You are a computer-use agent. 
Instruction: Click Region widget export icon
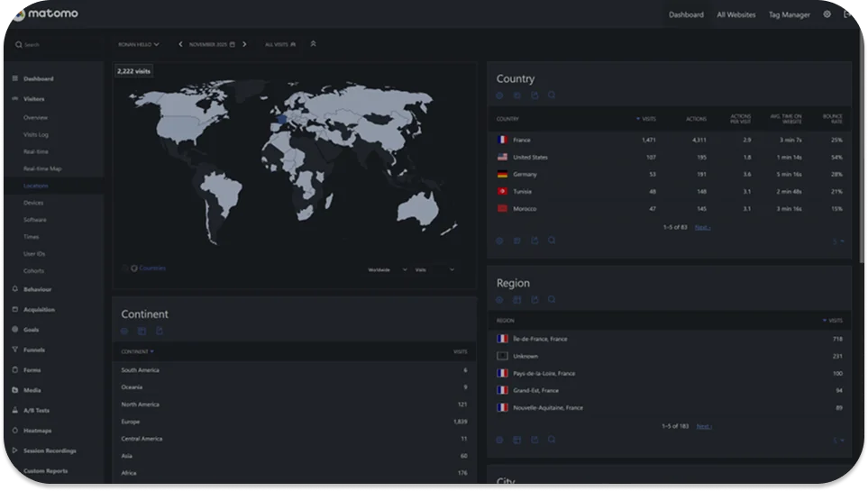pos(535,299)
